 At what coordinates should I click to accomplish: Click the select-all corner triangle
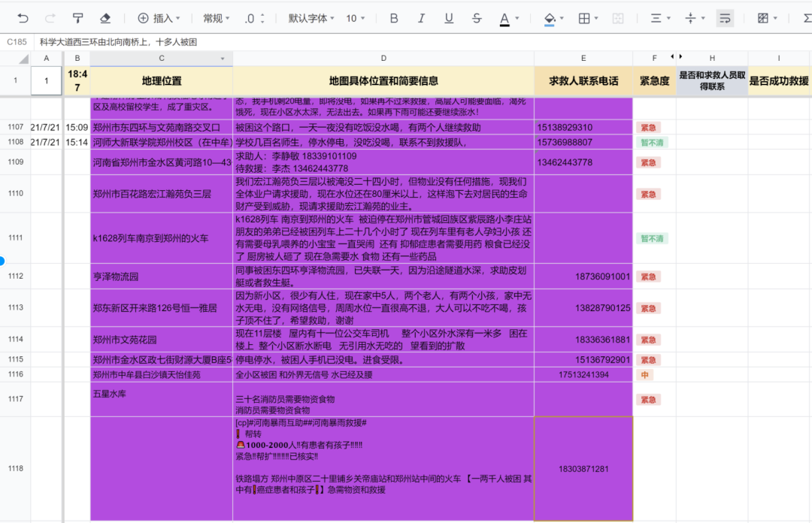(x=23, y=59)
